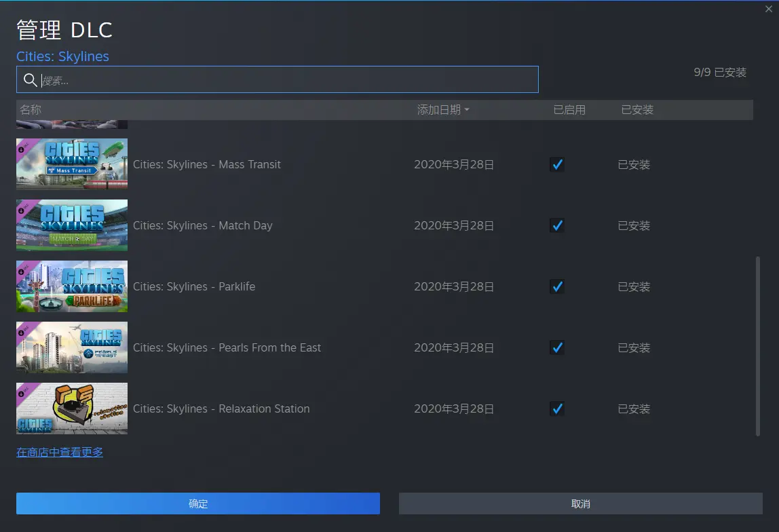Open the Match Day DLC thumbnail
Viewport: 779px width, 532px height.
pos(72,225)
